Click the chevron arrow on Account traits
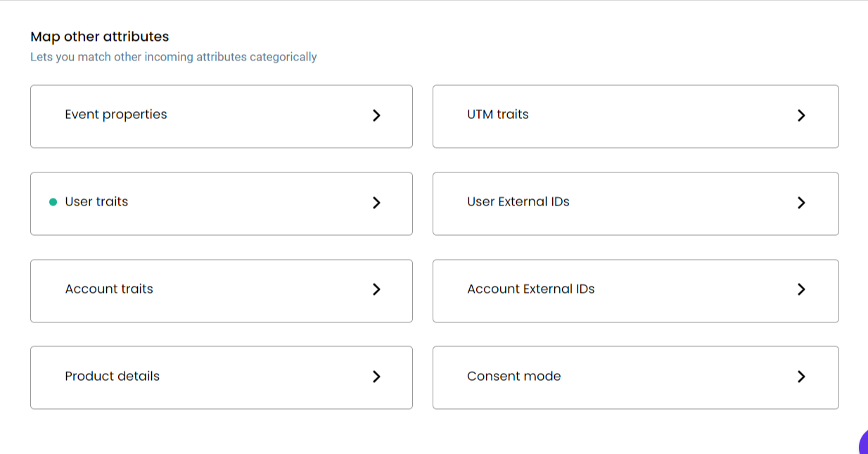 point(376,289)
